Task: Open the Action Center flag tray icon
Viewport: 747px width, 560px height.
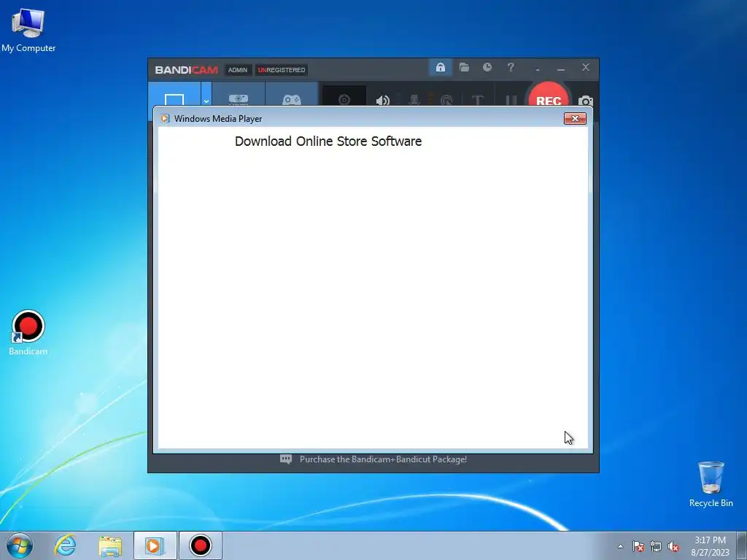Action: coord(638,546)
